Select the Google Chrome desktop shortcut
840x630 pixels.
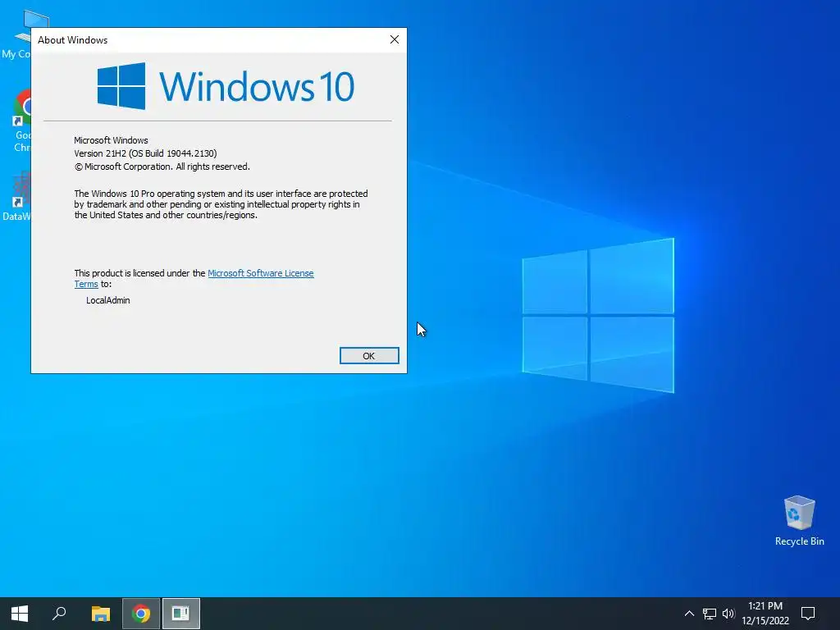22,121
